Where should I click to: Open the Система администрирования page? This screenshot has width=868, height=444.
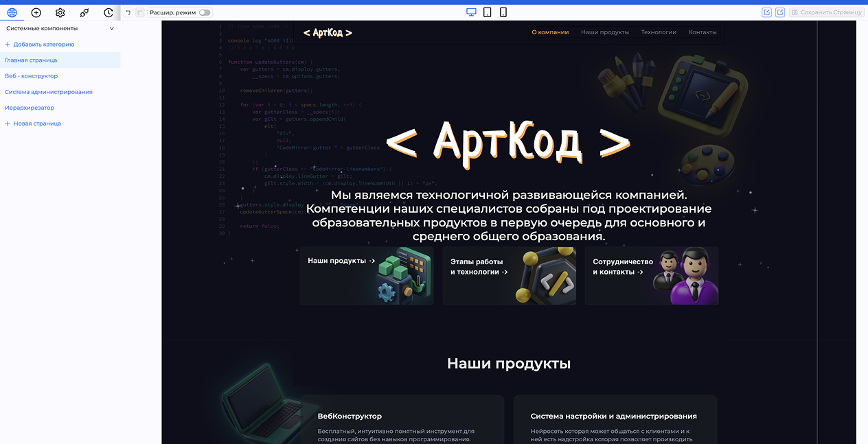tap(48, 92)
